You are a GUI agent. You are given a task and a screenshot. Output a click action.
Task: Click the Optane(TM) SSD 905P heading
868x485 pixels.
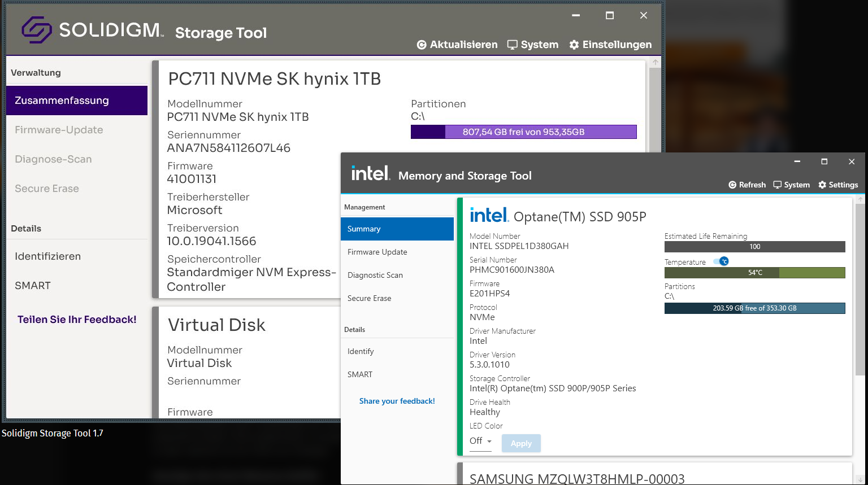pyautogui.click(x=580, y=217)
